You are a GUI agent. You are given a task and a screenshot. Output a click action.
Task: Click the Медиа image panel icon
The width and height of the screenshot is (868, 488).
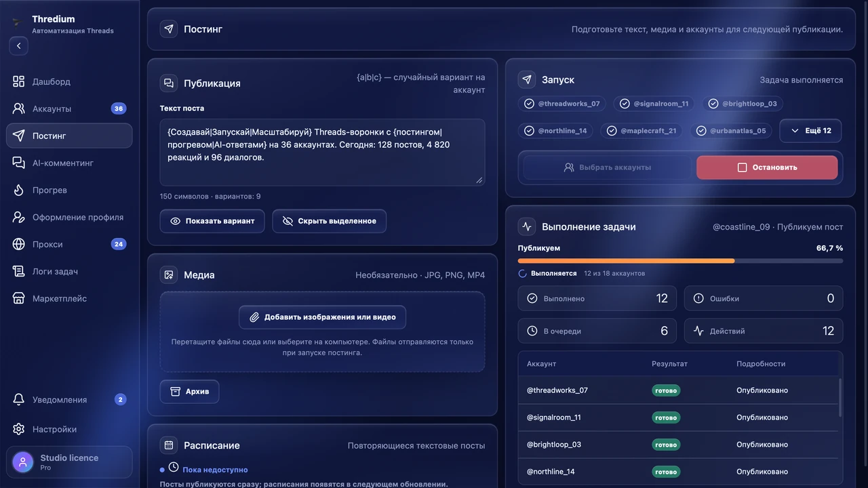pyautogui.click(x=169, y=275)
